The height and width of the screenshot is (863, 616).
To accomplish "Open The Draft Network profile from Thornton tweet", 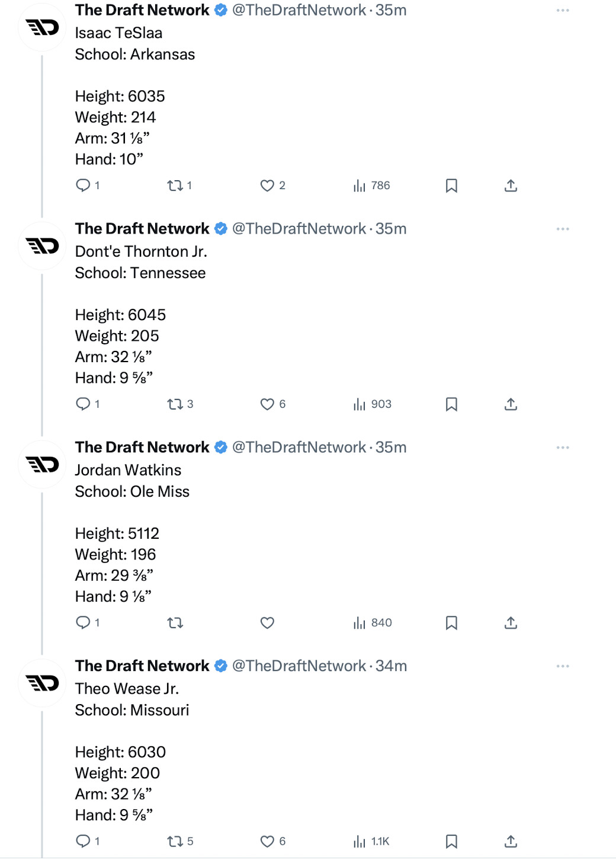I will [x=142, y=229].
